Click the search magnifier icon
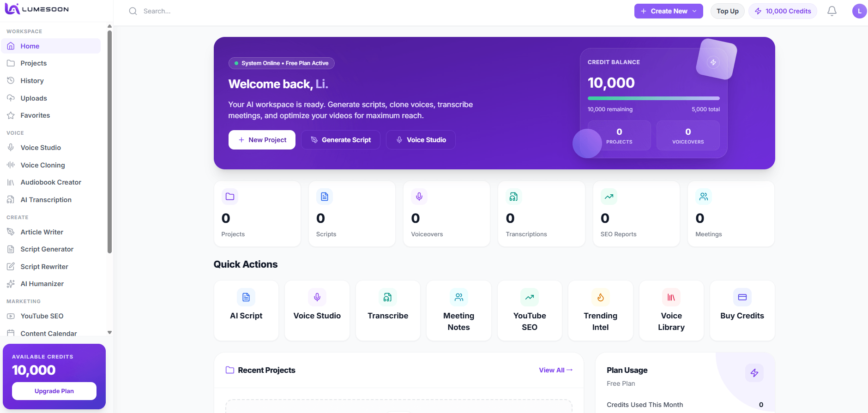The image size is (868, 413). point(133,11)
